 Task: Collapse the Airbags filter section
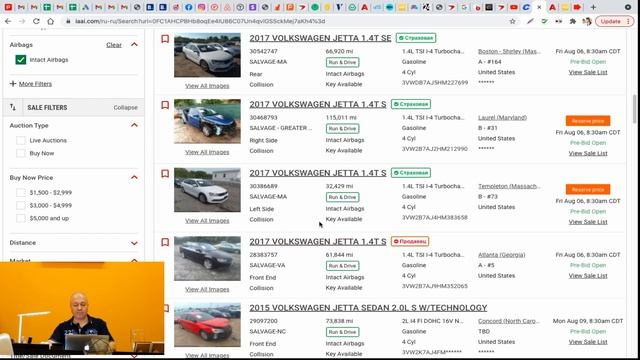[134, 44]
